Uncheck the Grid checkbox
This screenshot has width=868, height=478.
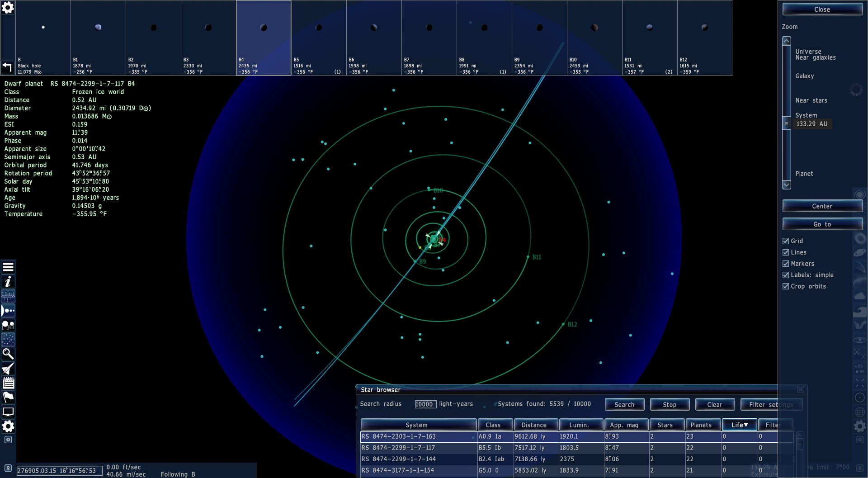coord(786,241)
